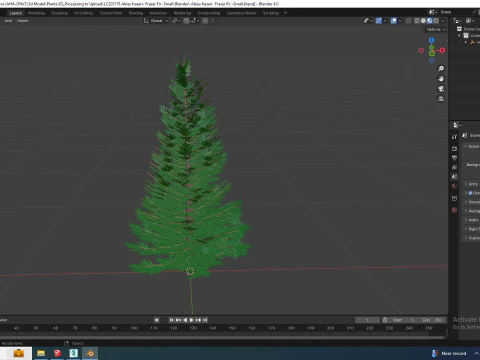Image resolution: width=480 pixels, height=360 pixels.
Task: Click the pan view hand icon
Action: click(441, 79)
